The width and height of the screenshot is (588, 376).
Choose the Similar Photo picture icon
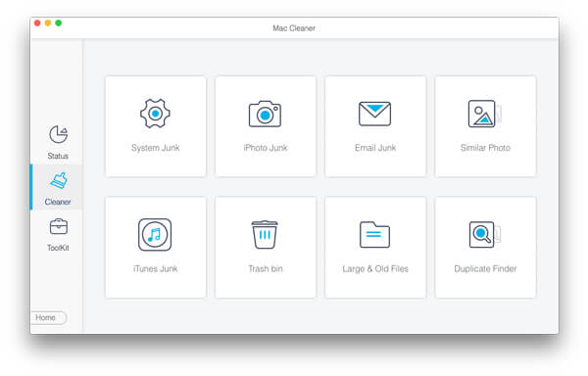(x=484, y=114)
